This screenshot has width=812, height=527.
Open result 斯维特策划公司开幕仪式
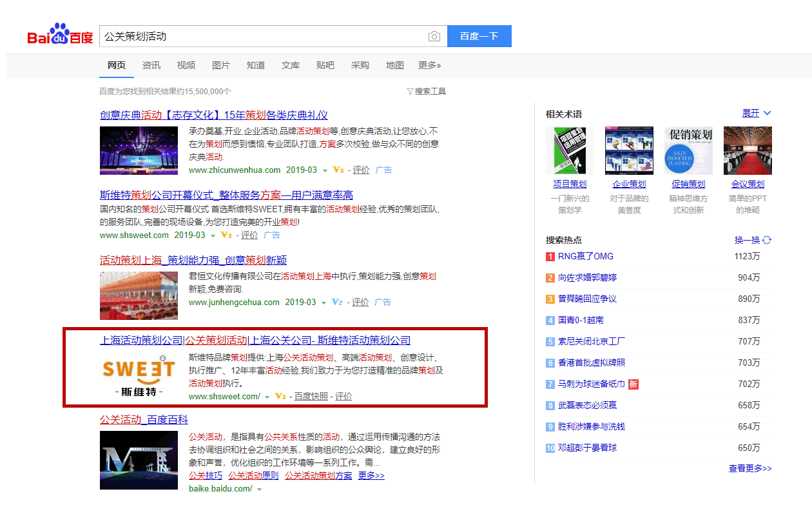coord(226,195)
